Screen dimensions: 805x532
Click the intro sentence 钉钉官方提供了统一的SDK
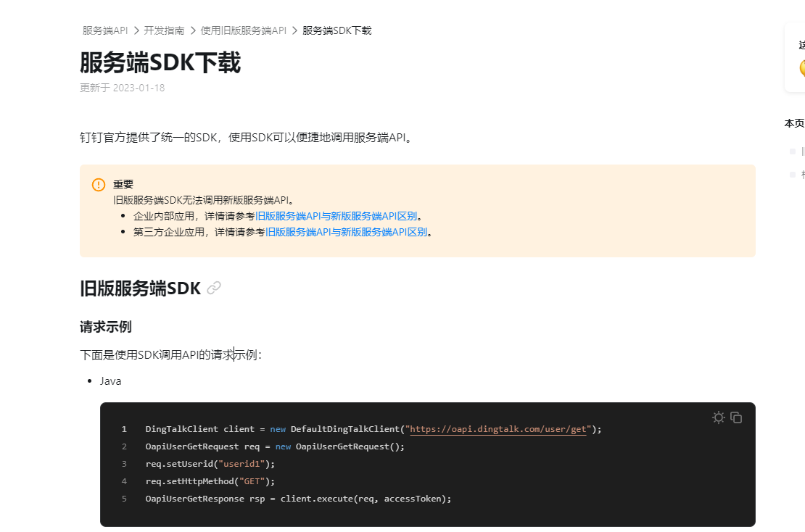[247, 138]
